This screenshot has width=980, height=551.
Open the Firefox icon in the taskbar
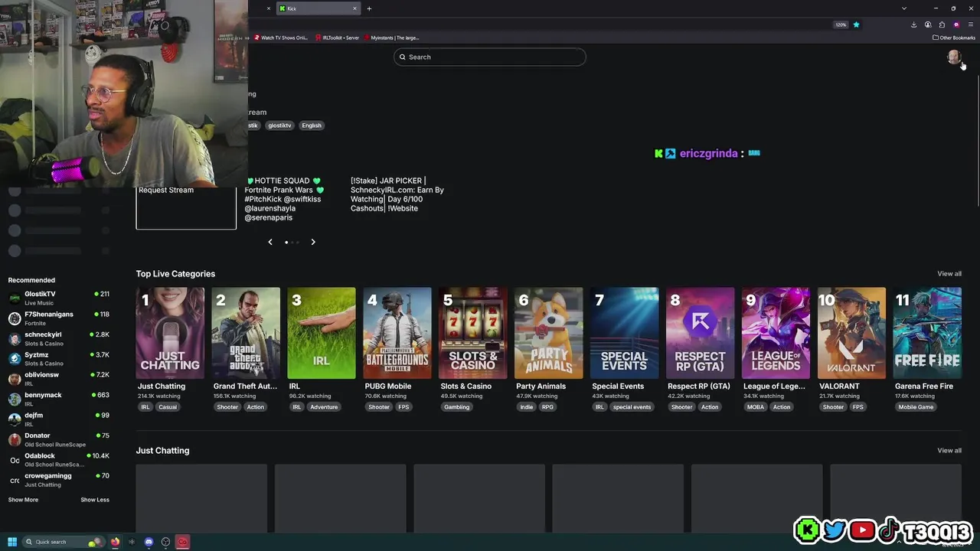click(115, 542)
